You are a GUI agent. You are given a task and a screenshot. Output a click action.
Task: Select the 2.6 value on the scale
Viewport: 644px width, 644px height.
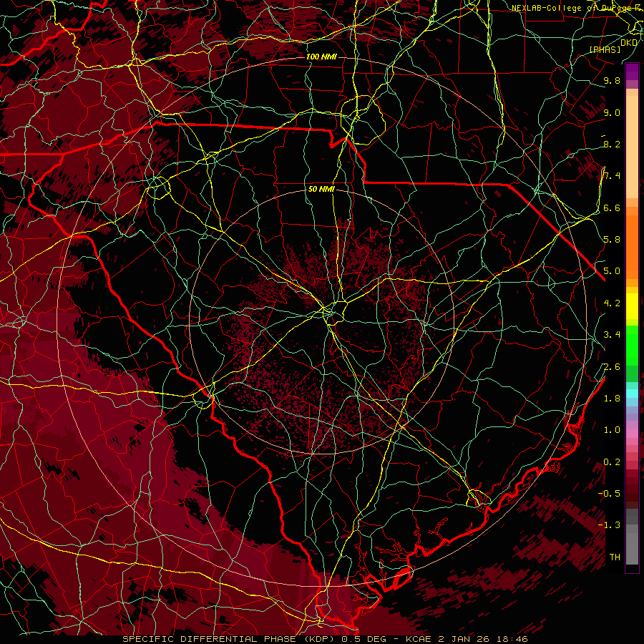[612, 367]
